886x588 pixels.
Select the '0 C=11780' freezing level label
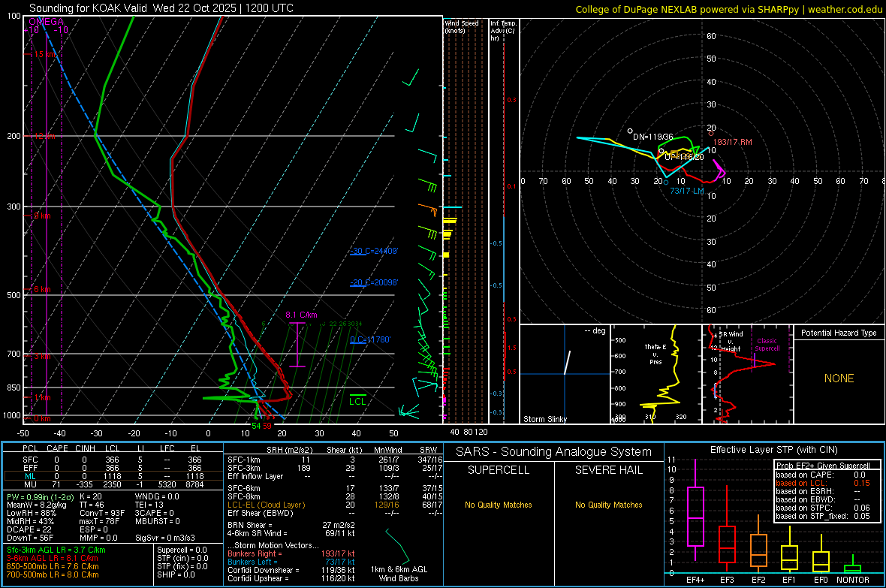tap(370, 339)
